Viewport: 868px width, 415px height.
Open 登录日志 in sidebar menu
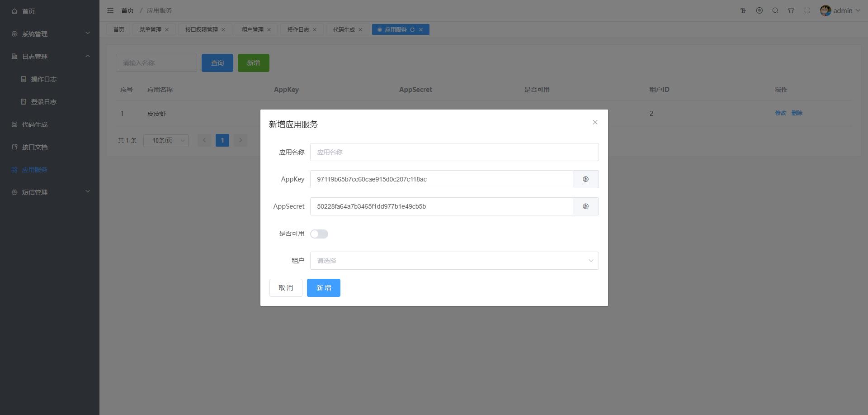(x=50, y=102)
